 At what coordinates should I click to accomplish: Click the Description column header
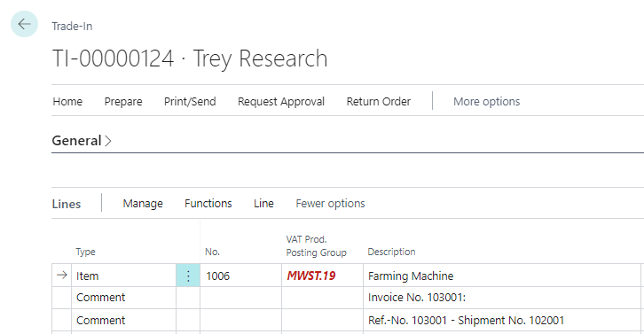(391, 252)
